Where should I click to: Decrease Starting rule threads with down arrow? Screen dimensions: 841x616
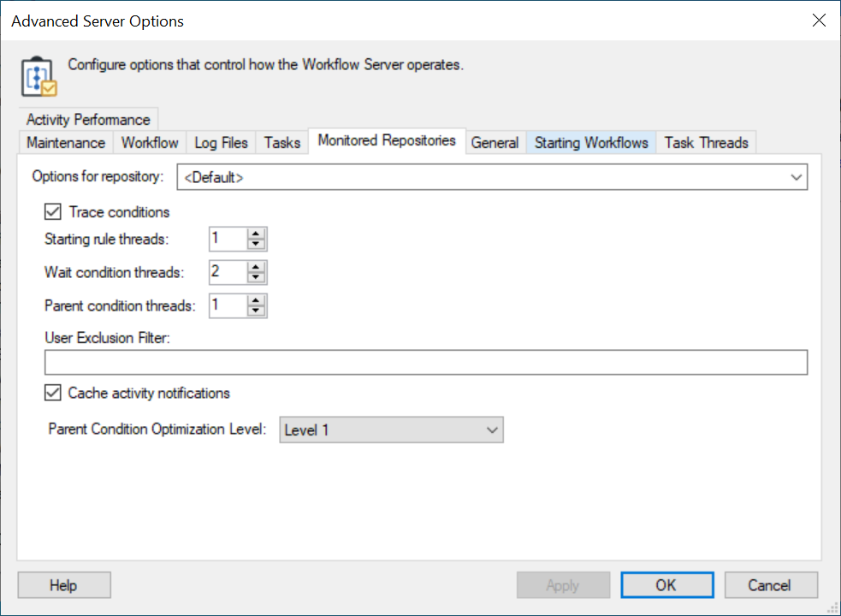[x=256, y=245]
